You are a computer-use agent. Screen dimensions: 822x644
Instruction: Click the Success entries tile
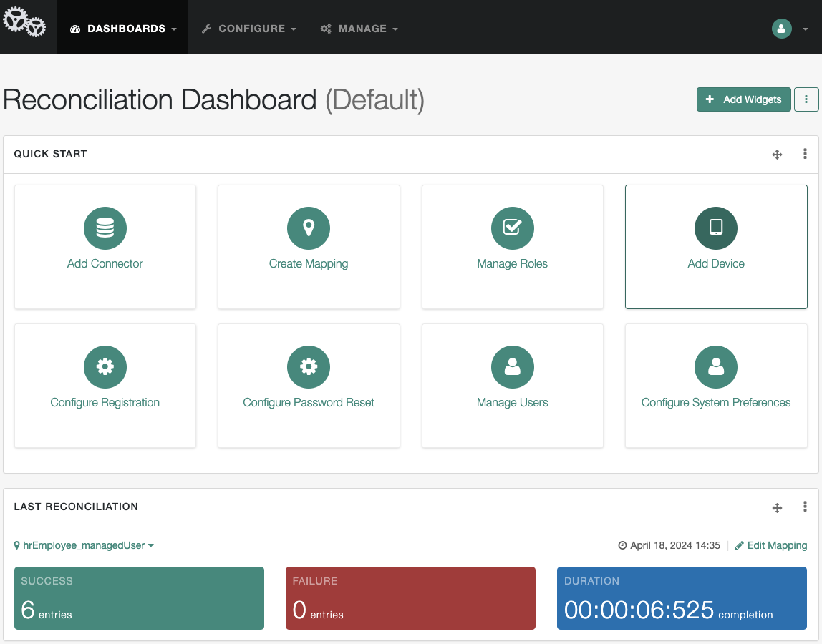[x=139, y=598]
